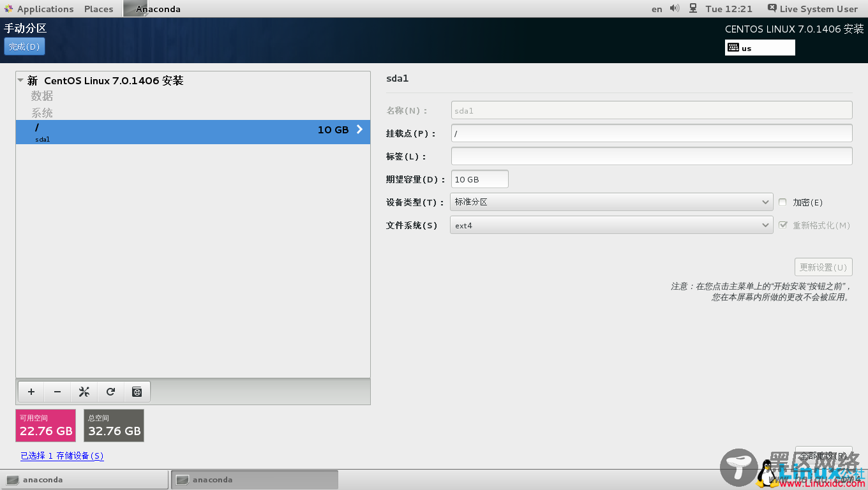Select the first anaconda taskbar window
Image resolution: width=868 pixels, height=490 pixels.
click(85, 480)
